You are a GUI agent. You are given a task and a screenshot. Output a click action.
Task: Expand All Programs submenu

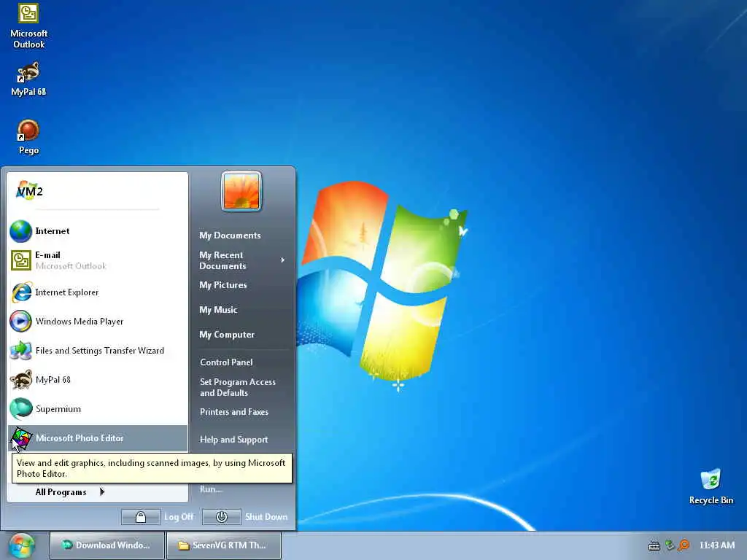(x=69, y=492)
